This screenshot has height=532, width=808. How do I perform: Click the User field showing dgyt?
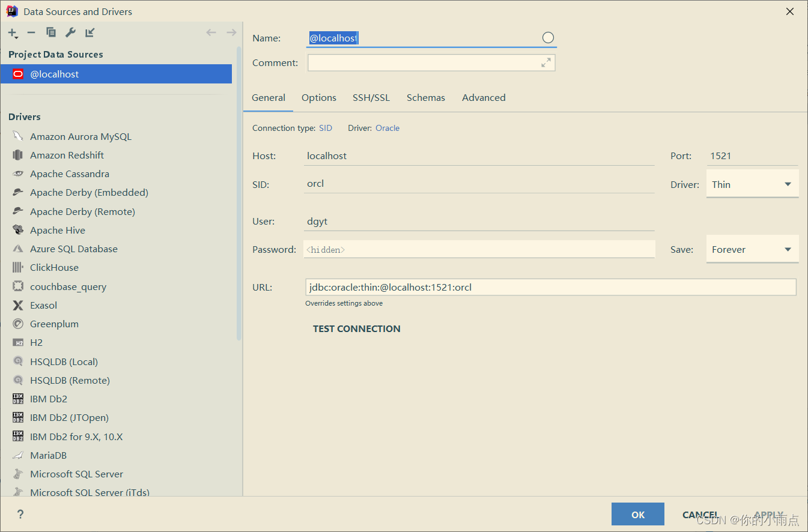click(479, 221)
